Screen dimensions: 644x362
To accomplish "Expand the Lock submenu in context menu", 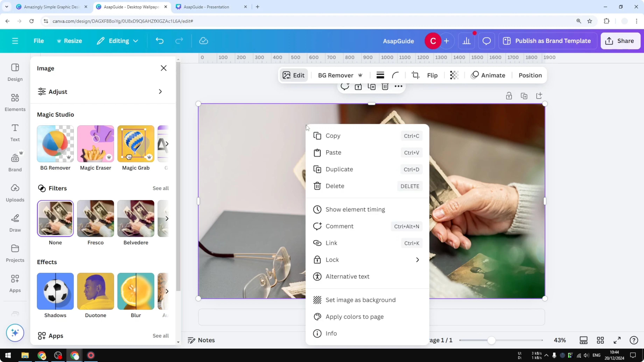I will [x=417, y=260].
